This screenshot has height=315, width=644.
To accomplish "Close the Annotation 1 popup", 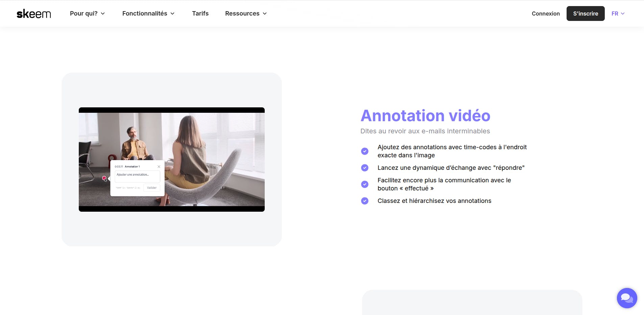I will (x=159, y=166).
